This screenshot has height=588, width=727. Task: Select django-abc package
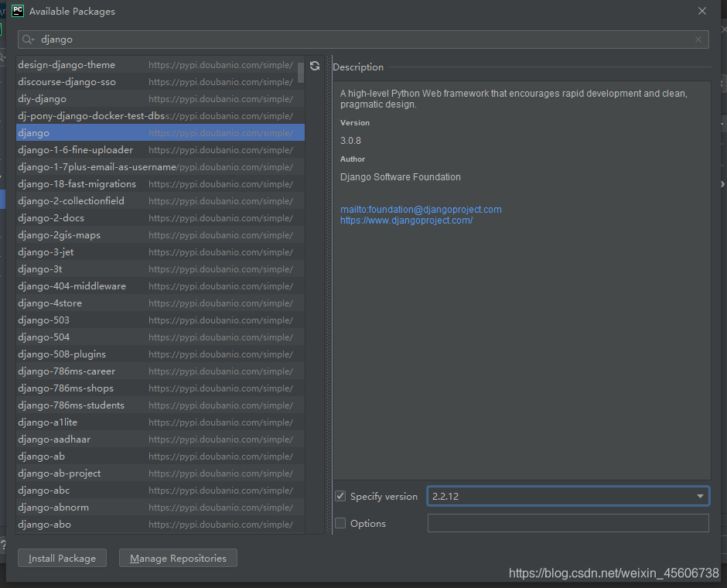coord(160,491)
